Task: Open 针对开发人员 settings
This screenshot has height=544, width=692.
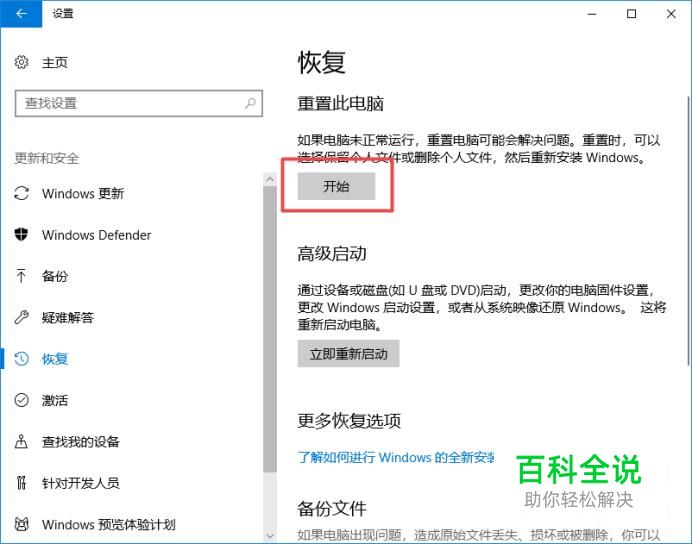Action: click(x=80, y=483)
